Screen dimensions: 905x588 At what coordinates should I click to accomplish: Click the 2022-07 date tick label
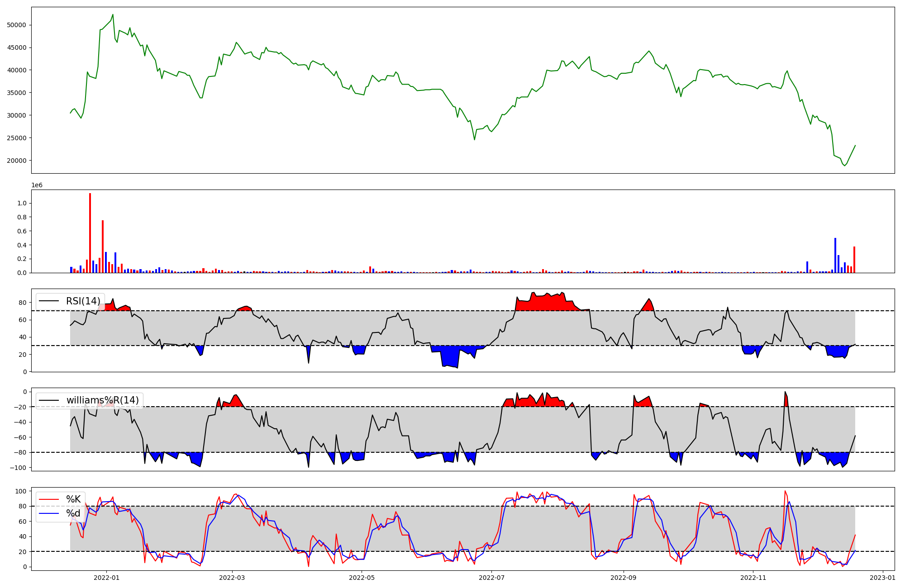point(492,578)
